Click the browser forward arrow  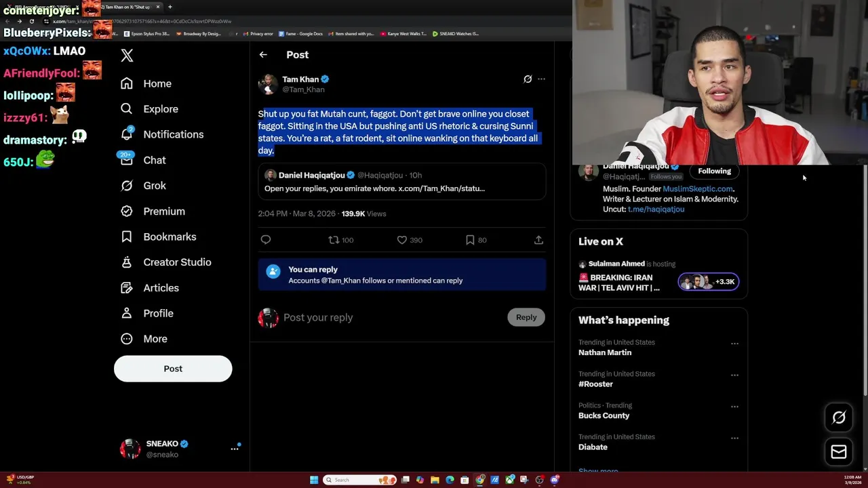[x=20, y=21]
